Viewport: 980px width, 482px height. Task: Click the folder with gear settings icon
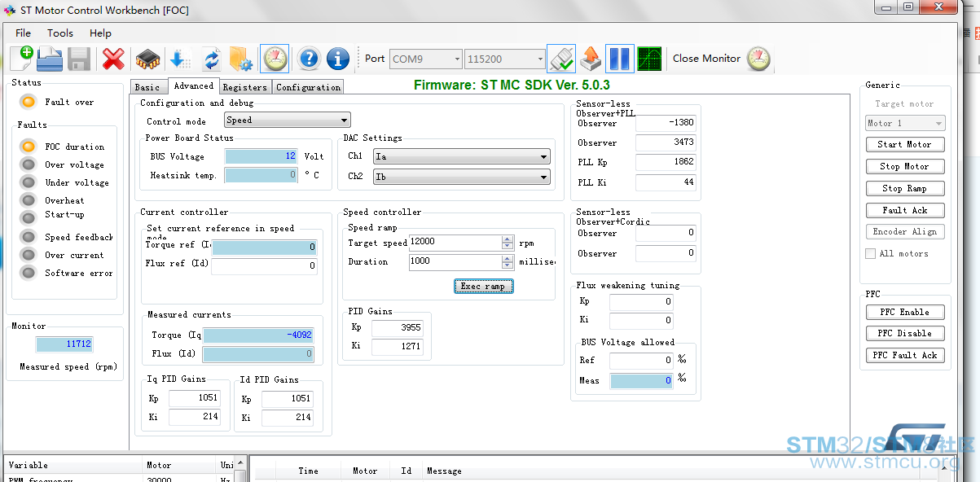(242, 59)
